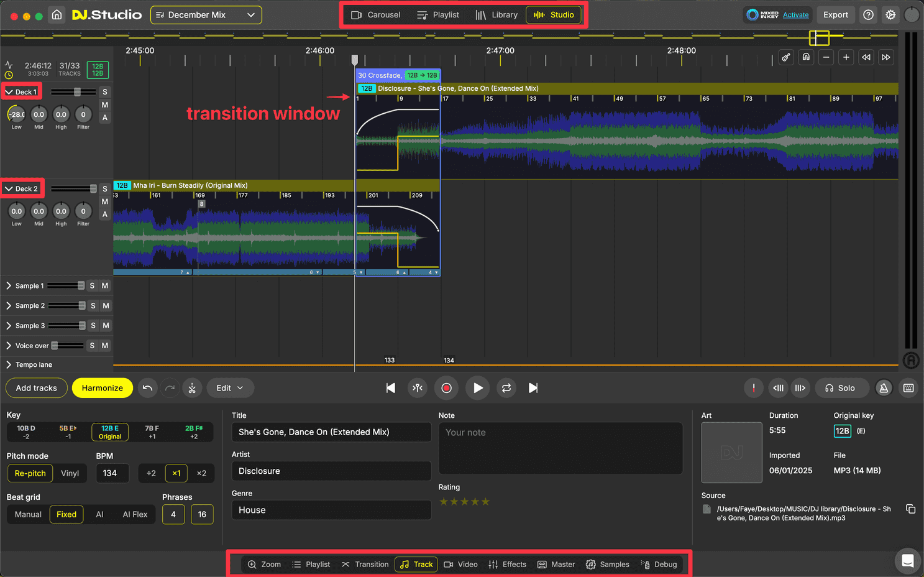924x577 pixels.
Task: Click the rewind double-arrow icon
Action: click(866, 57)
